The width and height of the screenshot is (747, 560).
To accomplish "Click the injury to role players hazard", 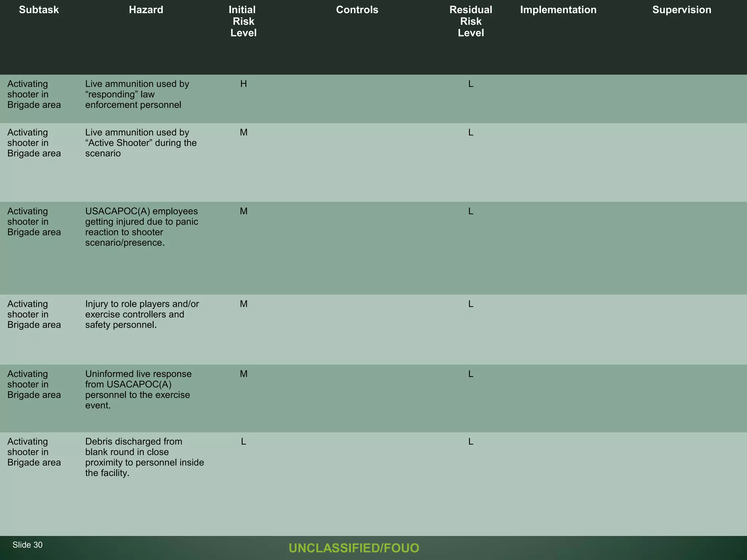I will tap(142, 314).
